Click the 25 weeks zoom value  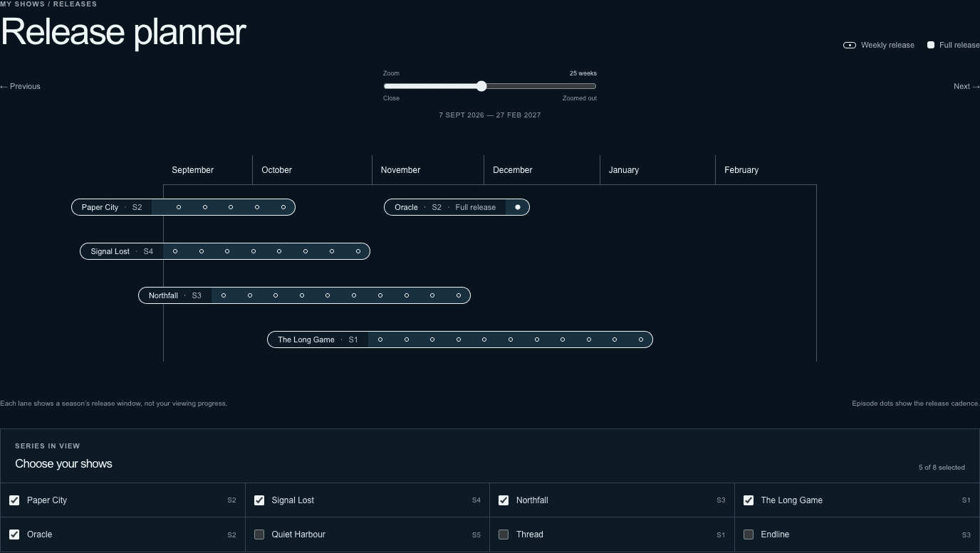583,73
